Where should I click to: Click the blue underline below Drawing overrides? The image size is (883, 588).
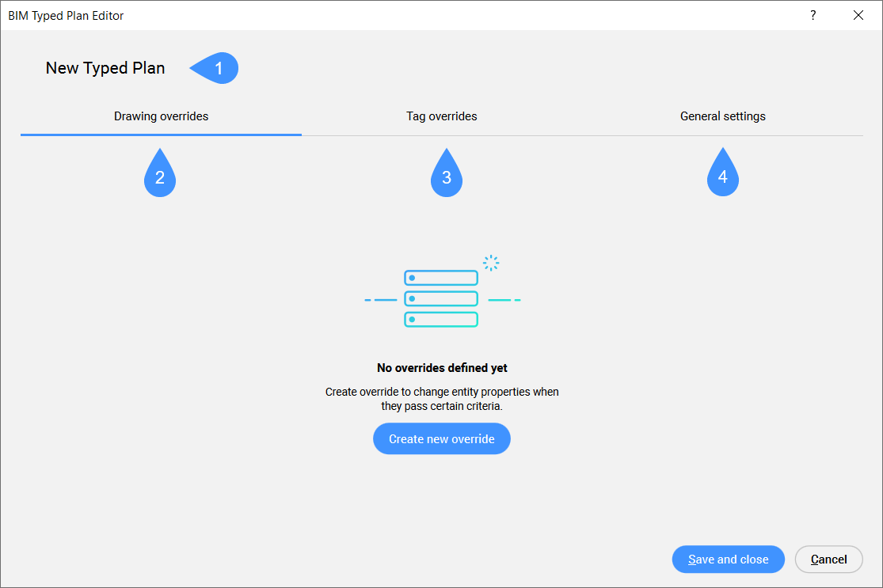[161, 135]
